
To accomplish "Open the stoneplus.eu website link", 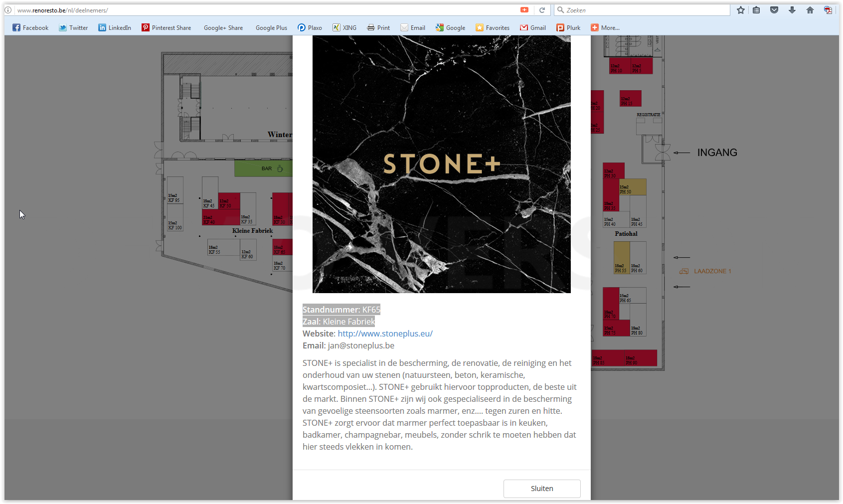I will [x=385, y=334].
